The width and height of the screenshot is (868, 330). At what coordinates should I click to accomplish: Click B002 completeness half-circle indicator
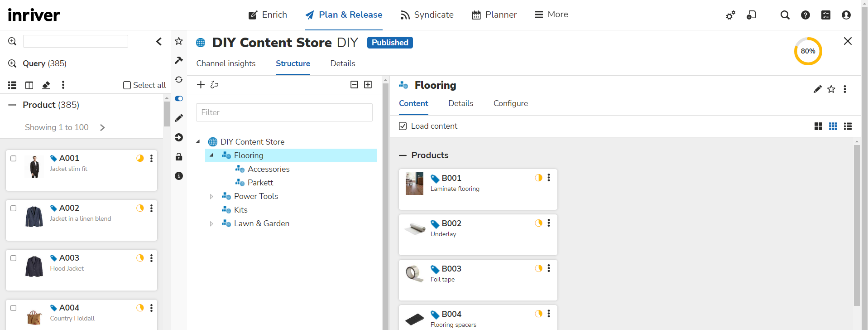(538, 223)
